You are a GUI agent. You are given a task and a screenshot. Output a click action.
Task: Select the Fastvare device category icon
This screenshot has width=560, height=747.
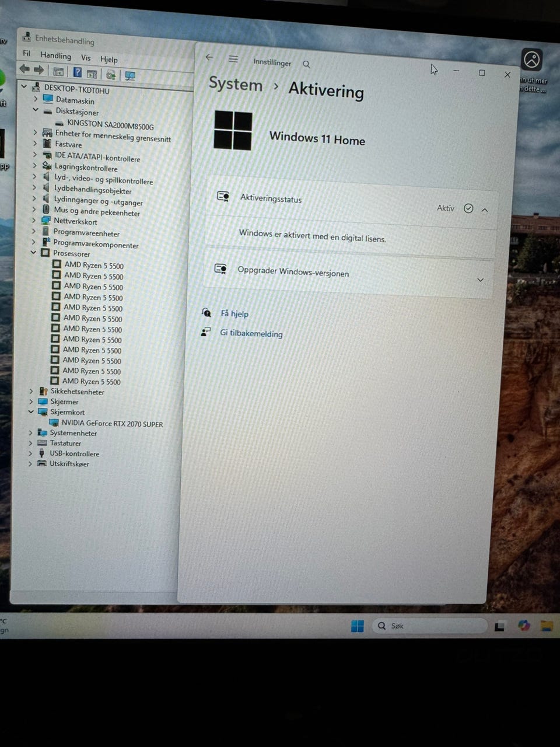pyautogui.click(x=47, y=144)
